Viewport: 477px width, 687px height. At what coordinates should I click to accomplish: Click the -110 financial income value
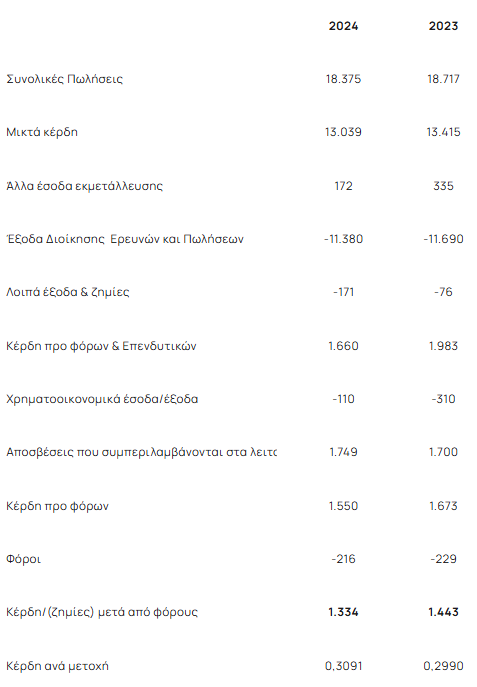tap(343, 399)
